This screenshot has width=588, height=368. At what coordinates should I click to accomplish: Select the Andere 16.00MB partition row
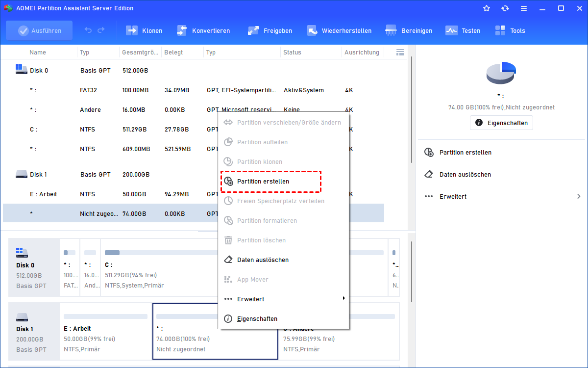(x=194, y=110)
